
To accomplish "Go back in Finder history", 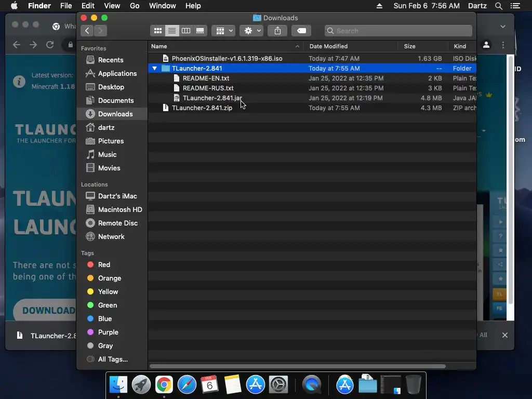I will [x=87, y=31].
